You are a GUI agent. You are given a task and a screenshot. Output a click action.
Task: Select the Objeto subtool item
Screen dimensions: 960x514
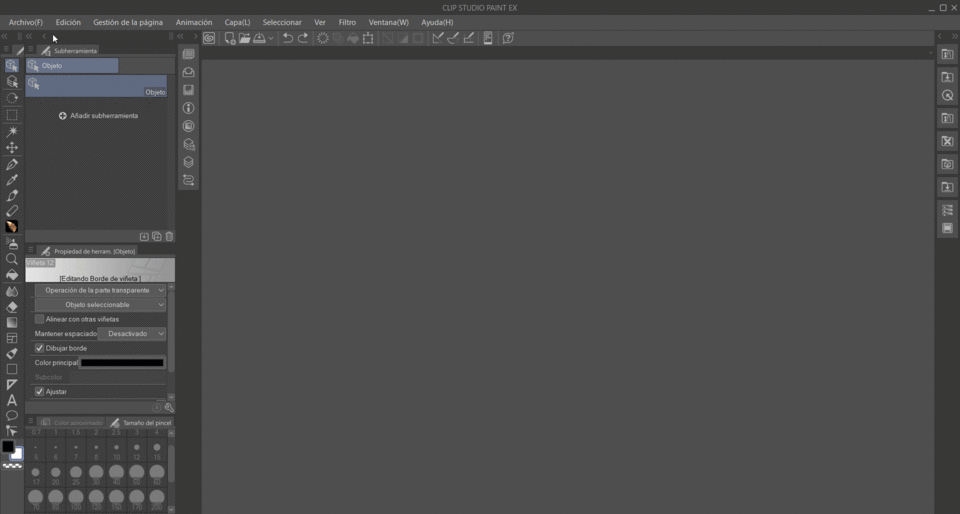click(x=96, y=86)
